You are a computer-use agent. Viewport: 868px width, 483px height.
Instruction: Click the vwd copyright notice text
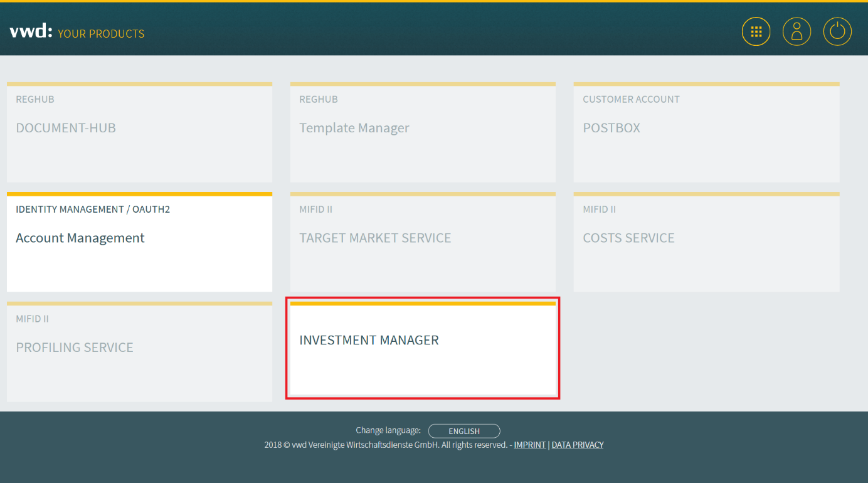[385, 445]
